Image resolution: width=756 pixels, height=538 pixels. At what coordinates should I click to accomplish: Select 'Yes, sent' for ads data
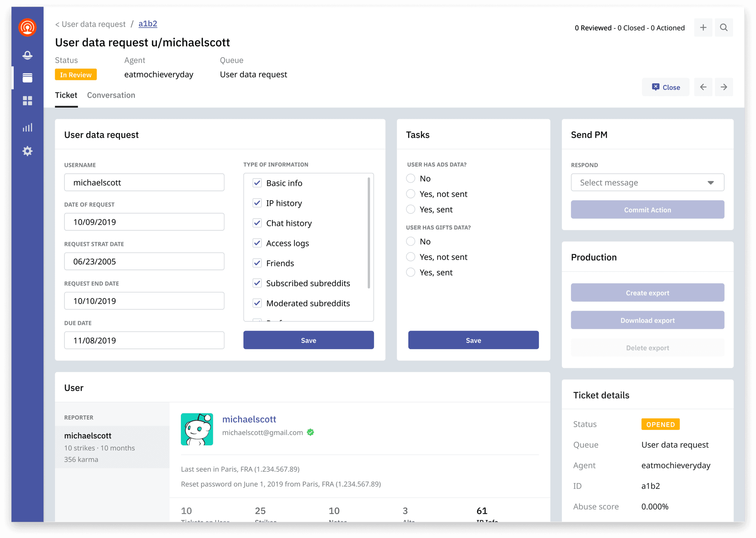pos(410,210)
